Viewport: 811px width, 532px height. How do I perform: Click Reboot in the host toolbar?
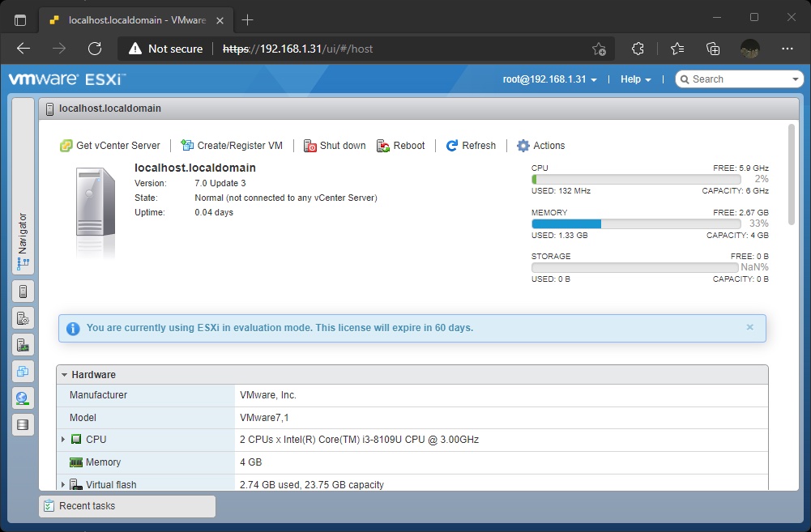pyautogui.click(x=401, y=146)
